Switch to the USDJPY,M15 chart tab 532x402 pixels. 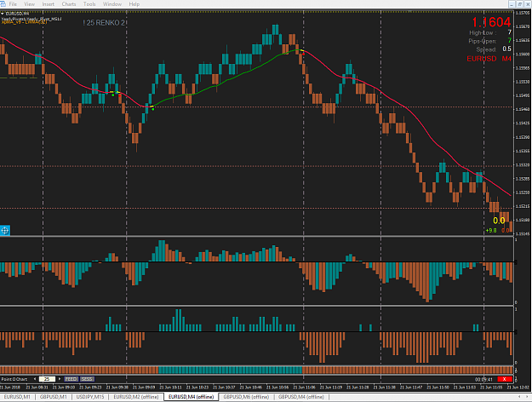90,397
